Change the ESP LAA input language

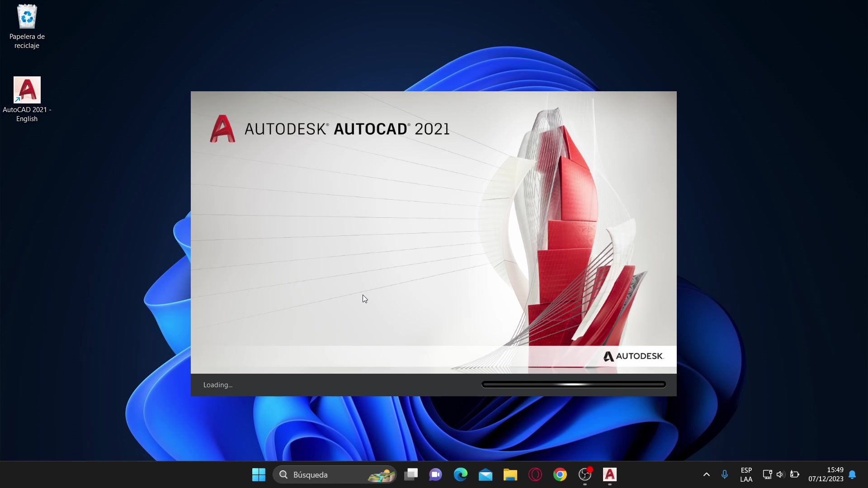746,474
